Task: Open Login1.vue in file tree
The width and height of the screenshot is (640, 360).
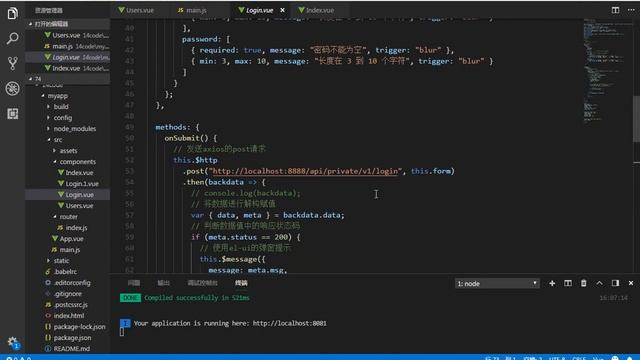Action: click(x=82, y=184)
